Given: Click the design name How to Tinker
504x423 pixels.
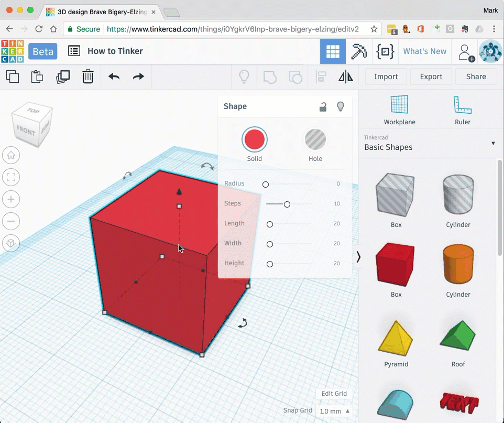Looking at the screenshot, I should (x=115, y=51).
